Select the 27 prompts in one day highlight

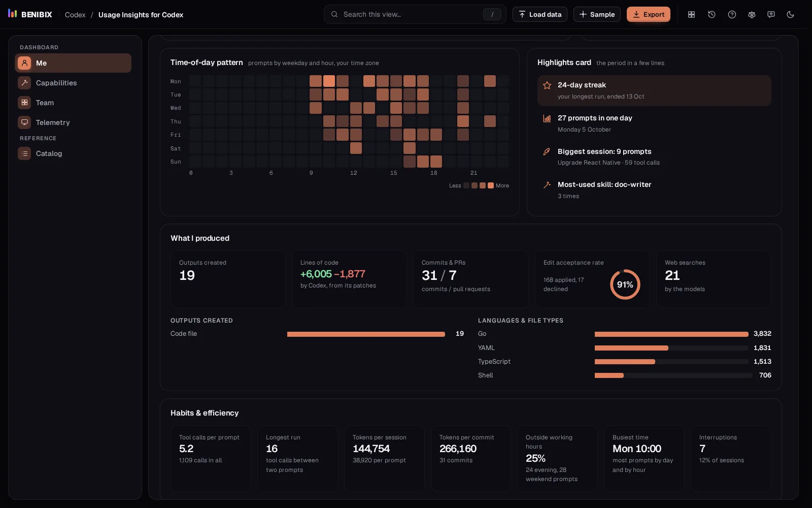654,123
